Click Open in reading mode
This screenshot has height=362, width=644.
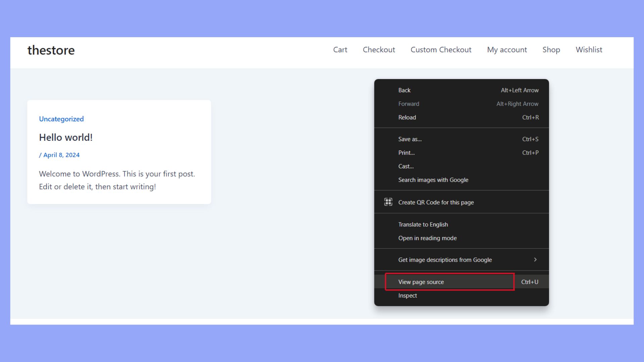coord(427,238)
